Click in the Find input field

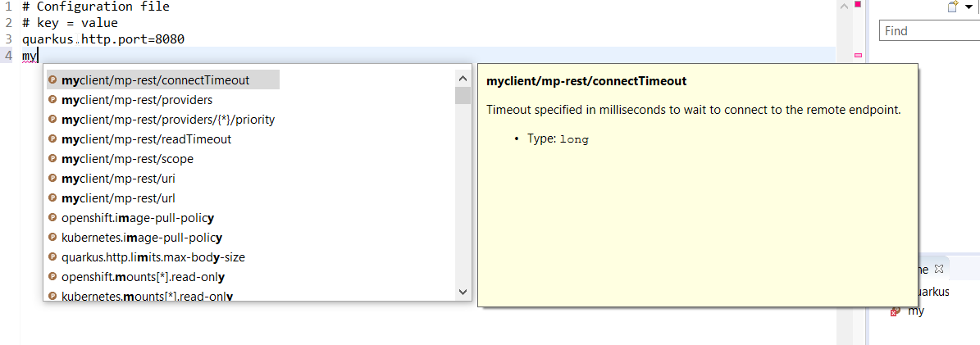pyautogui.click(x=929, y=31)
